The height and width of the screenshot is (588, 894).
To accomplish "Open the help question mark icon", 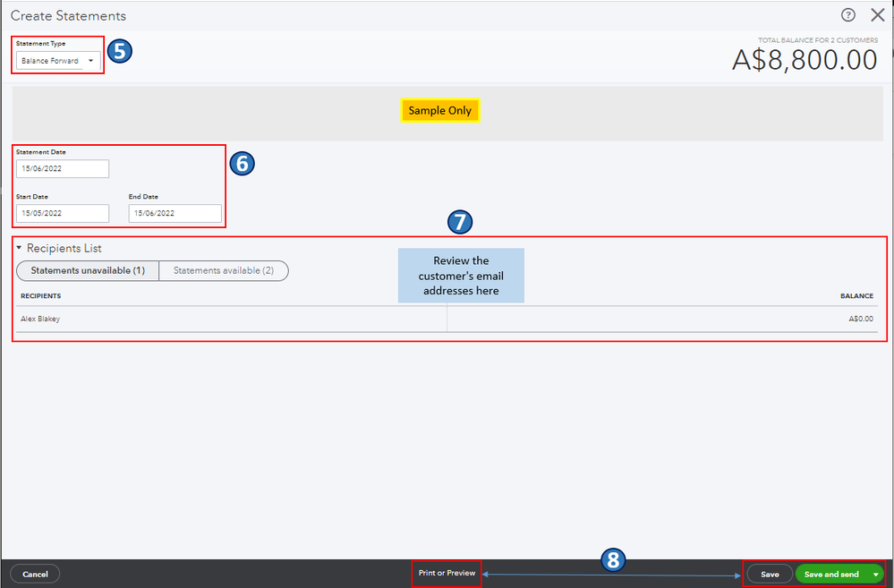I will (847, 15).
